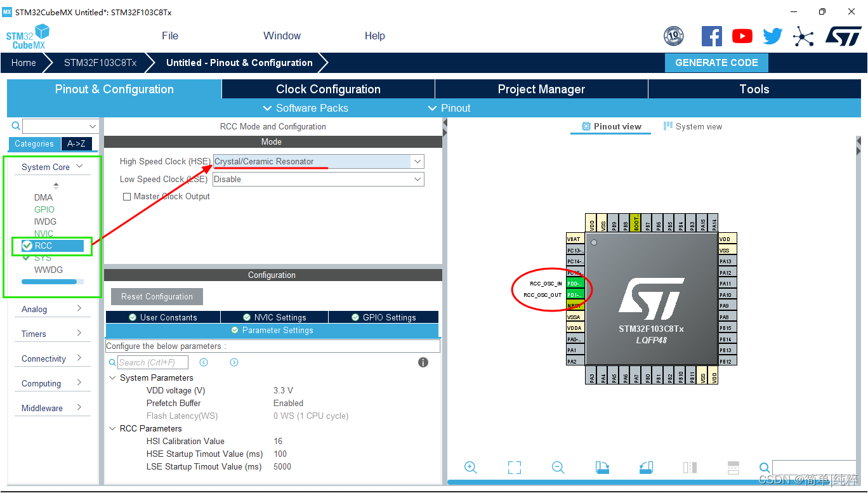The height and width of the screenshot is (493, 868).
Task: Click pin search magnifier icon
Action: click(x=765, y=468)
